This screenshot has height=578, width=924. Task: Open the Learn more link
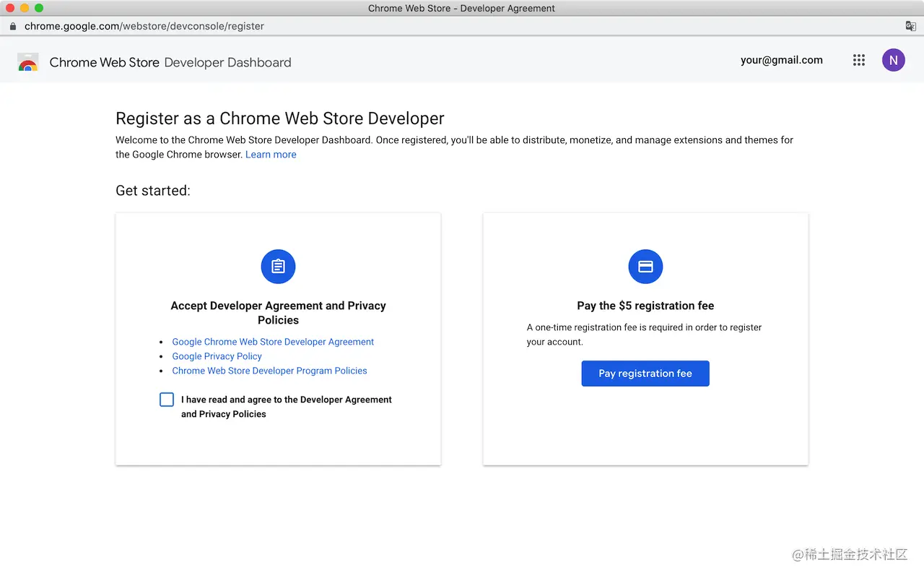click(x=271, y=155)
